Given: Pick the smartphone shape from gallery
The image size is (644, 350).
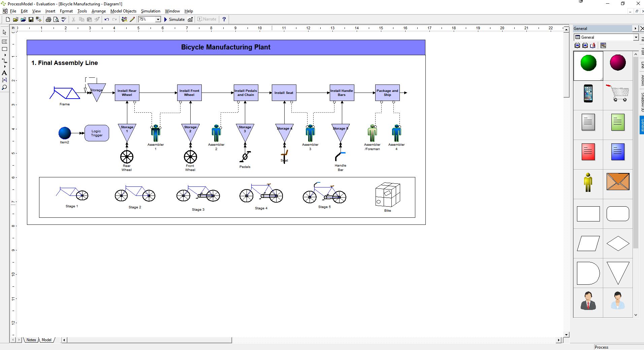Looking at the screenshot, I should coord(588,93).
